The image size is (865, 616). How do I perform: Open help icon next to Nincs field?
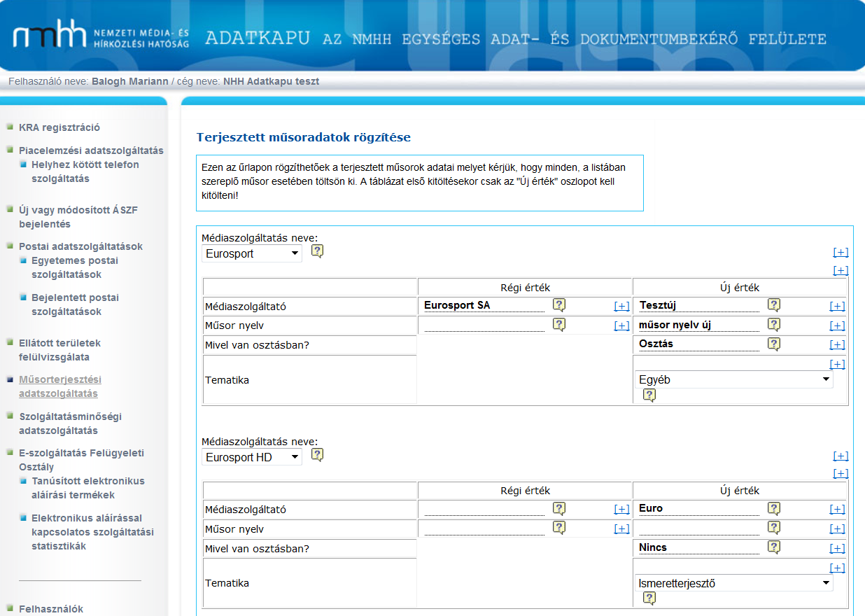coord(773,547)
